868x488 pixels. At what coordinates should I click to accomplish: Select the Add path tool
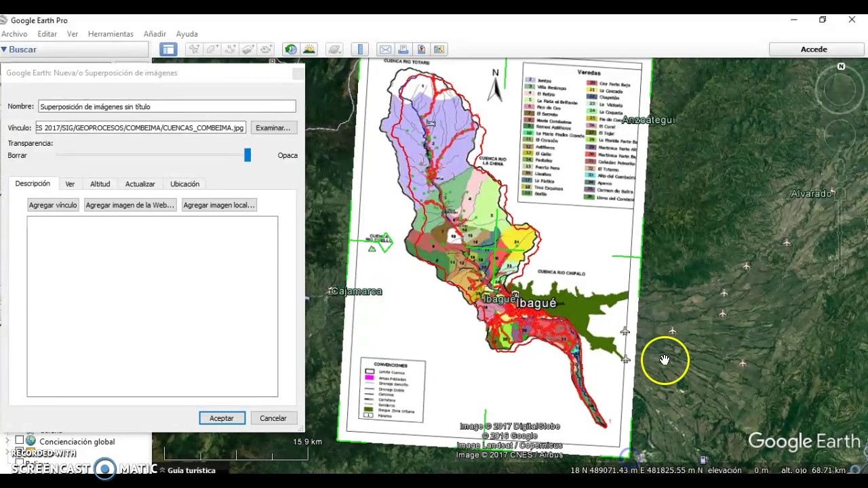click(x=231, y=49)
